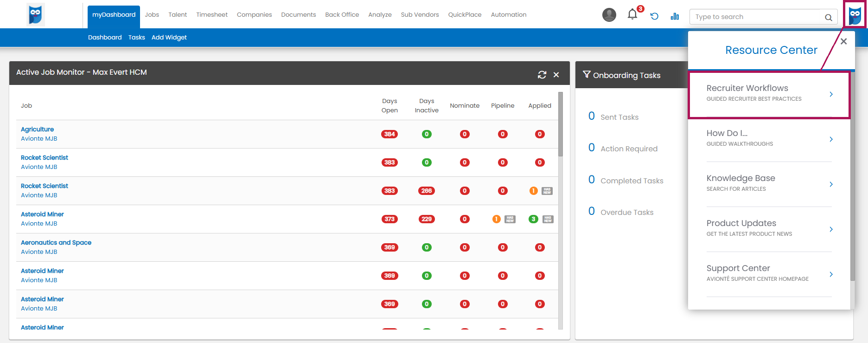868x343 pixels.
Task: Click the Onboarding Tasks filter icon
Action: tap(587, 75)
